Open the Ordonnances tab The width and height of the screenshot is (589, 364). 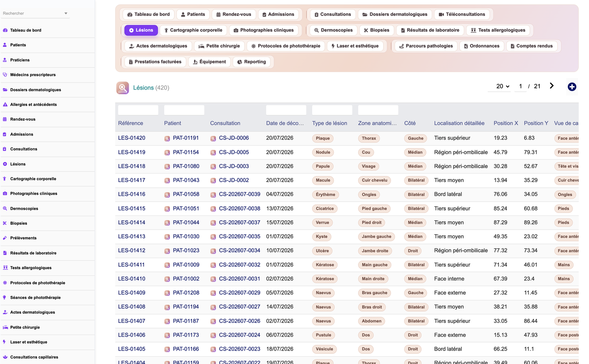[x=482, y=46]
